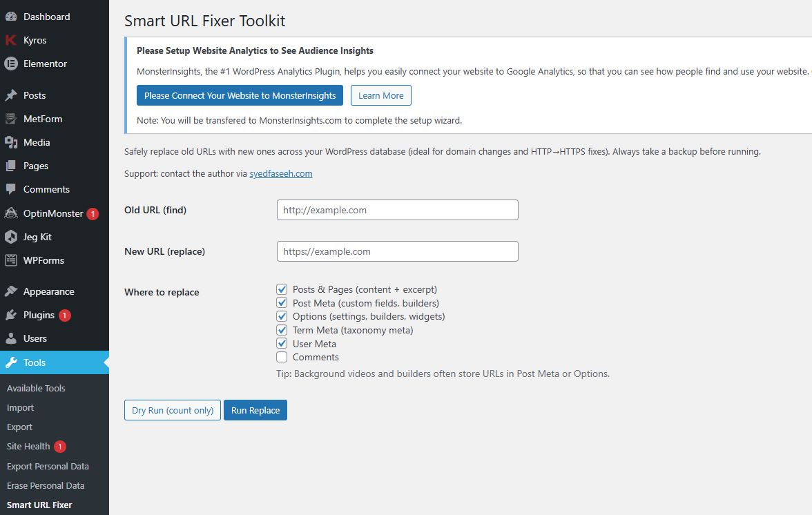Enable the Comments checkbox
This screenshot has width=812, height=515.
click(282, 357)
